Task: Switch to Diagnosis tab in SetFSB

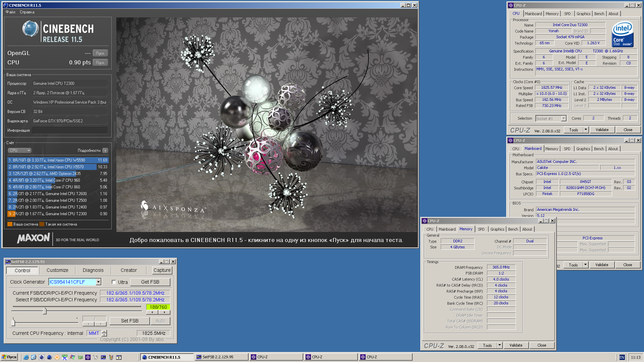Action: 93,270
